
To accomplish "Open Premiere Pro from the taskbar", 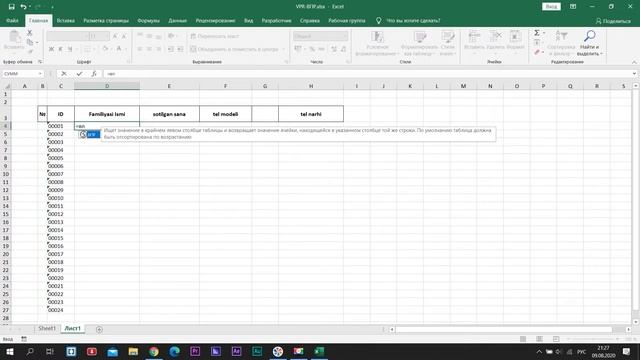I will tap(195, 351).
